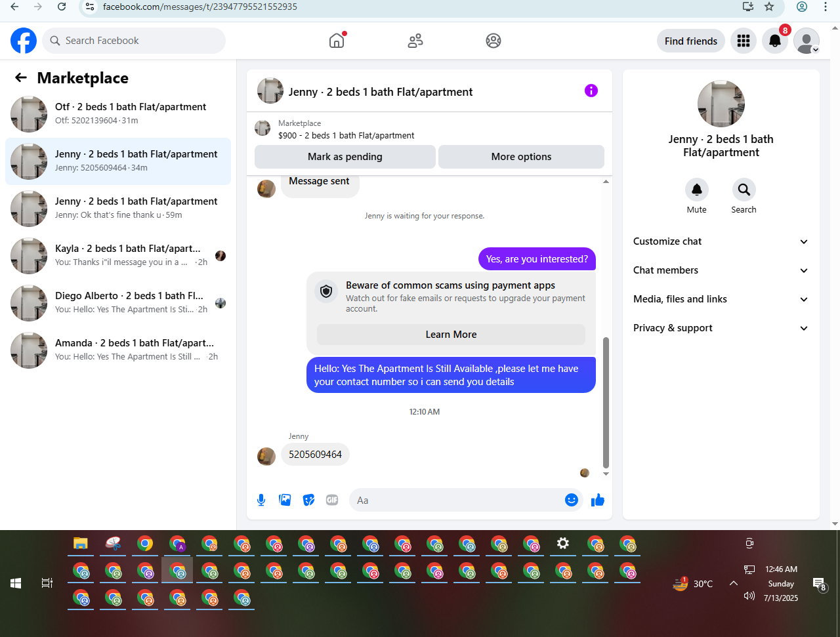Viewport: 840px width, 637px height.
Task: Open emoji picker smiley icon
Action: (572, 500)
